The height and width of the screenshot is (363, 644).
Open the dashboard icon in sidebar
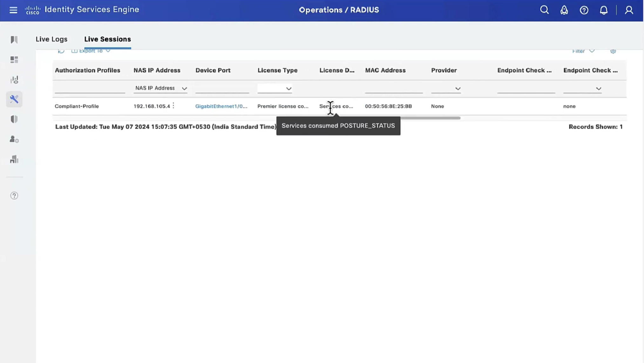14,60
